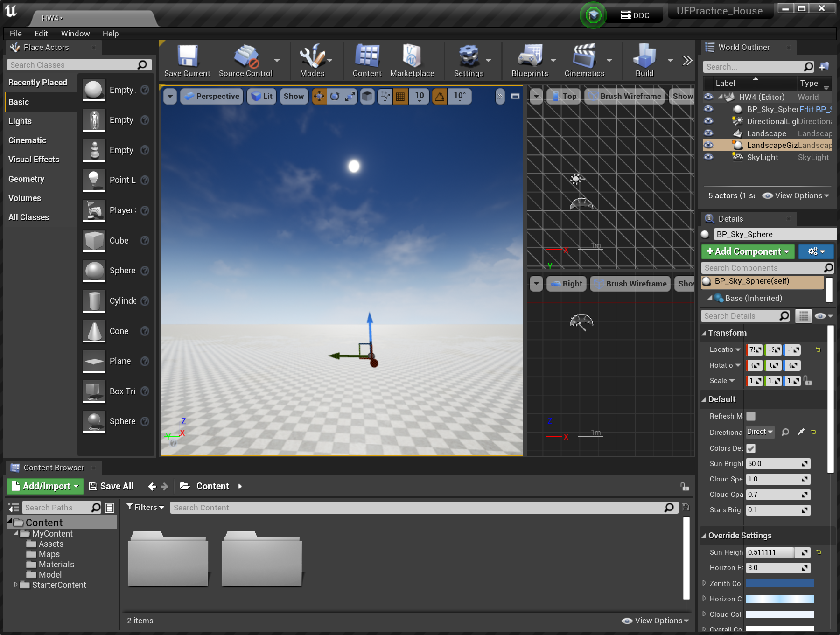Select Geometry category in Place Actors
This screenshot has height=635, width=840.
26,179
